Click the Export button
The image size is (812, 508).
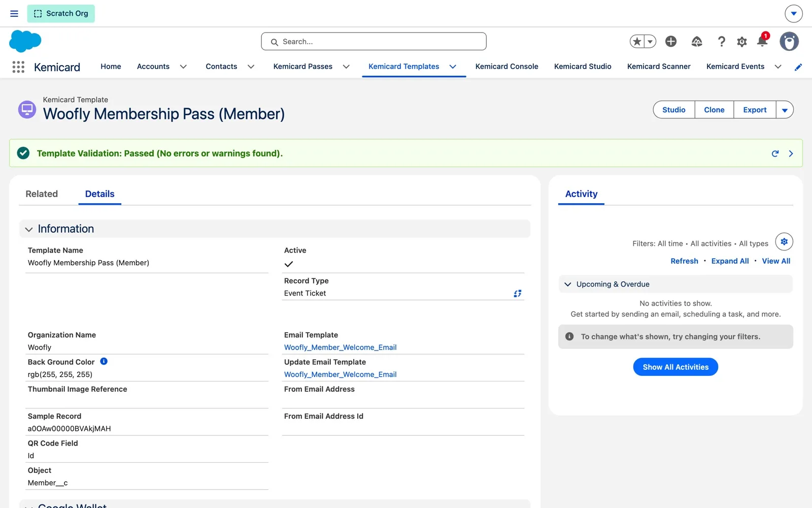(755, 110)
